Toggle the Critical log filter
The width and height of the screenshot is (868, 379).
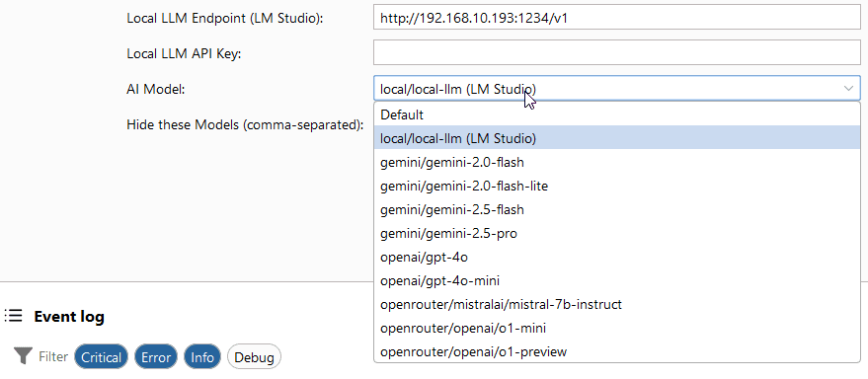pyautogui.click(x=102, y=357)
